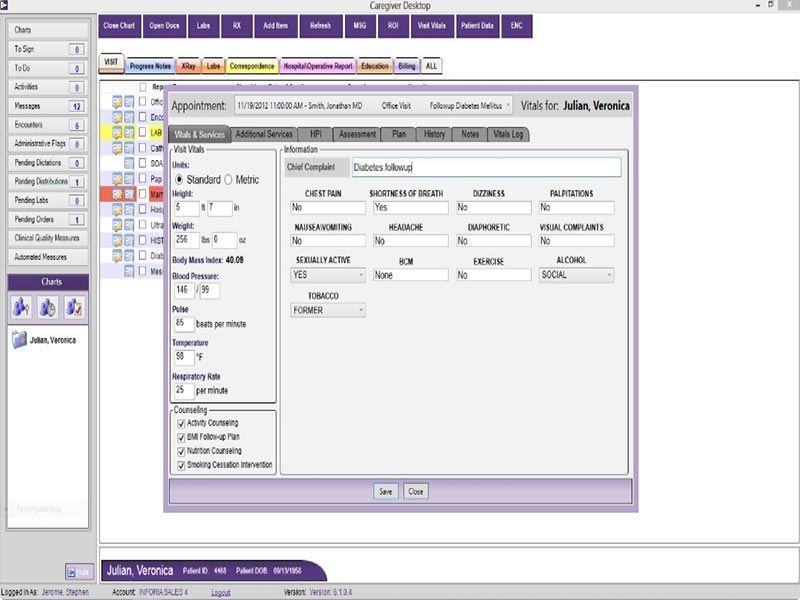Image resolution: width=800 pixels, height=600 pixels.
Task: Click document icon on the Ultra row
Action: point(129,224)
